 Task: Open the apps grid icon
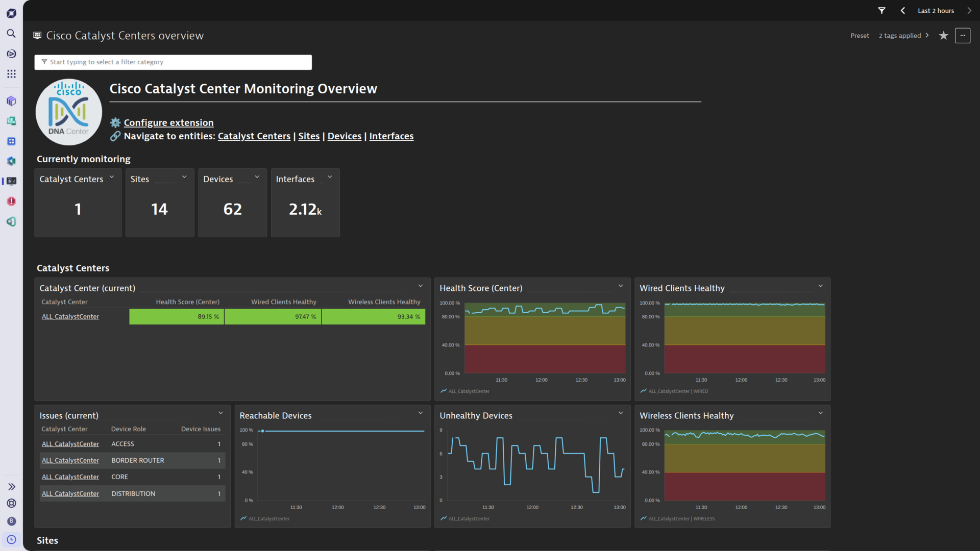click(11, 74)
